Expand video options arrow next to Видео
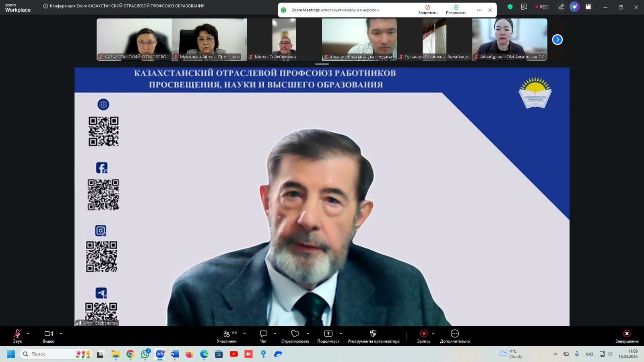644x362 pixels. 61,333
